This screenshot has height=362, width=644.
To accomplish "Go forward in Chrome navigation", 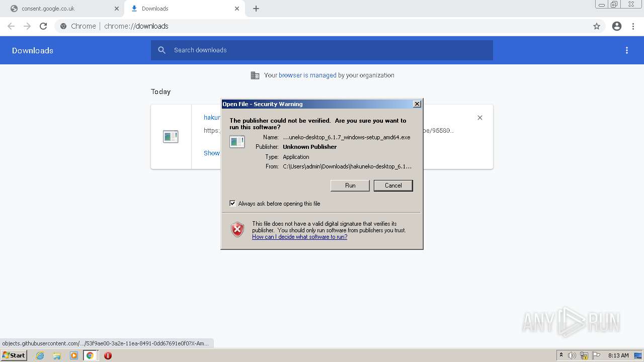I will (x=27, y=26).
